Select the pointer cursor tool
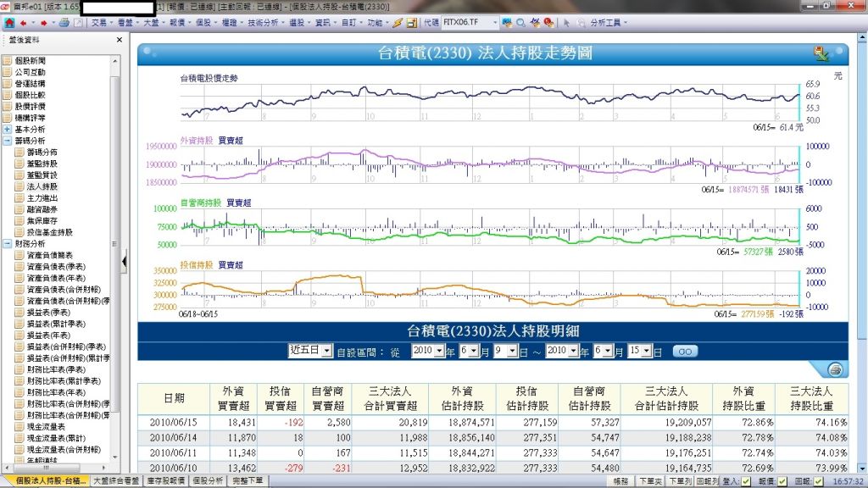The height and width of the screenshot is (488, 868). (566, 23)
